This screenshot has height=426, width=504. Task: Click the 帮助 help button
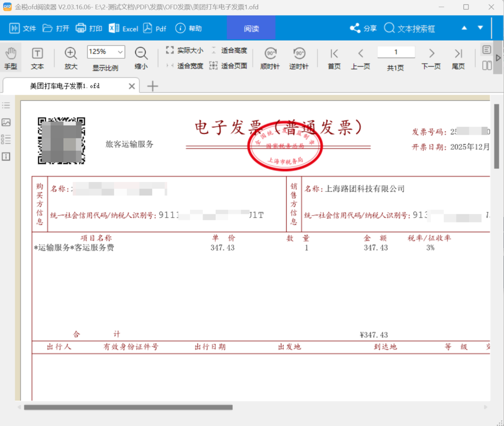(x=188, y=28)
